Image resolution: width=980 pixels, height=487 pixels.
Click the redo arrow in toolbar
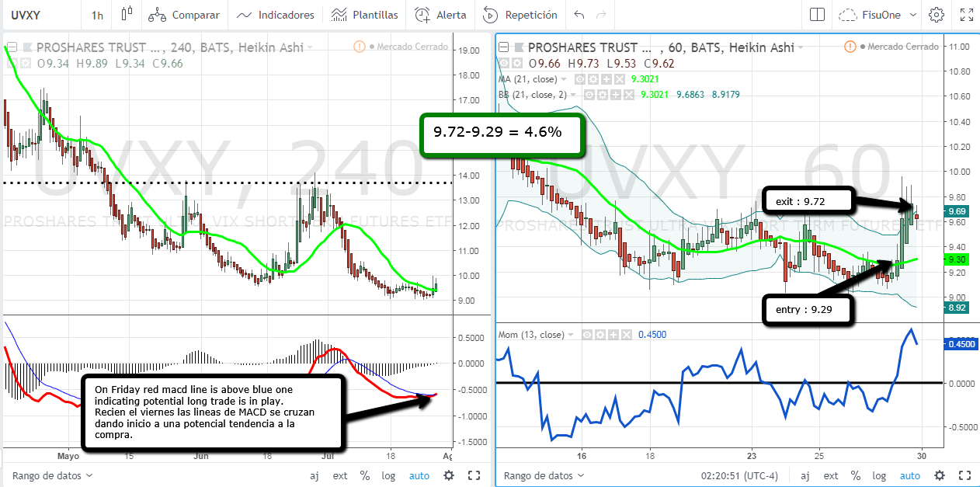click(x=600, y=15)
